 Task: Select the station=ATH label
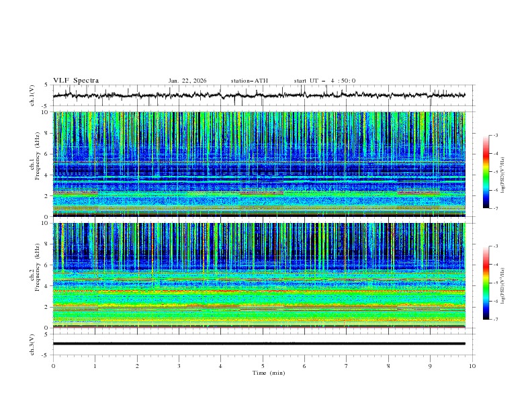point(249,81)
